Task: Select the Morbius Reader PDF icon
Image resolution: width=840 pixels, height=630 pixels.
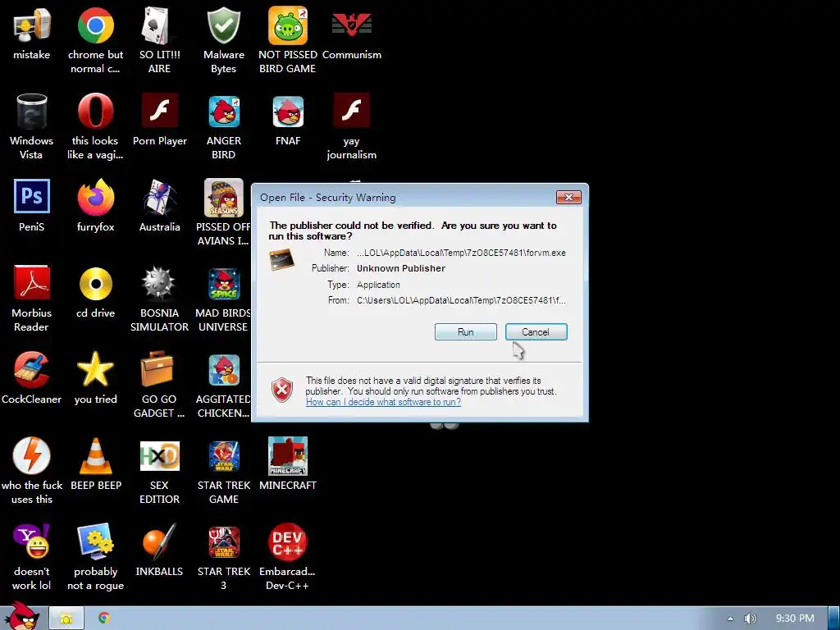Action: (32, 283)
